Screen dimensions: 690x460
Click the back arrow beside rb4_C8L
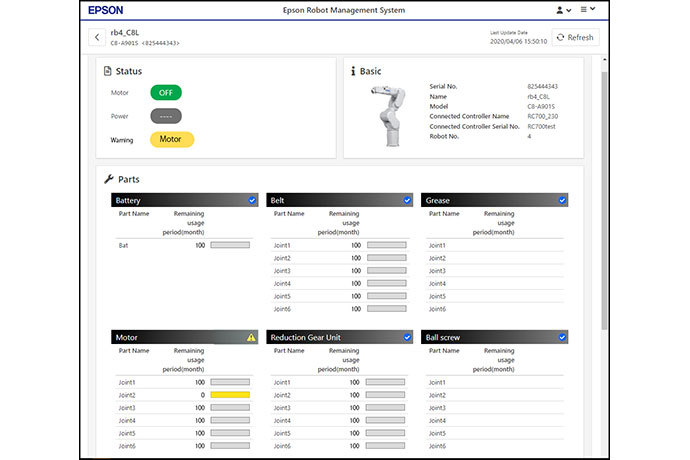click(97, 37)
